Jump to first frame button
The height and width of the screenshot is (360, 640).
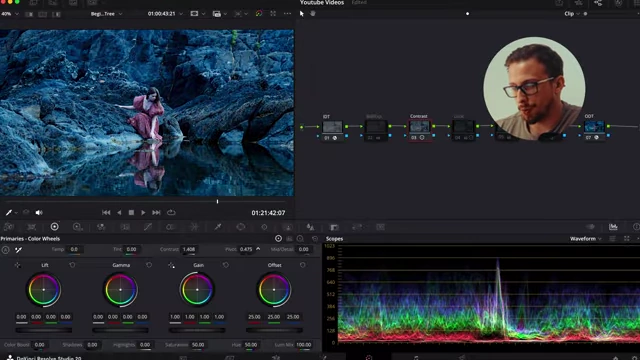tap(106, 213)
